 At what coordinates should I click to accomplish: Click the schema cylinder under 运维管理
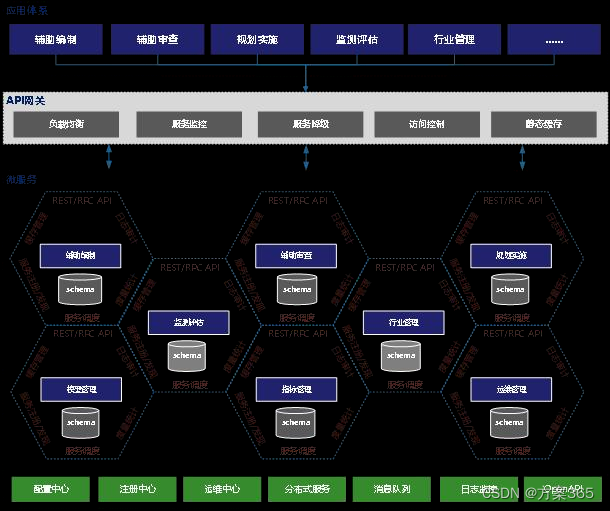pos(509,422)
